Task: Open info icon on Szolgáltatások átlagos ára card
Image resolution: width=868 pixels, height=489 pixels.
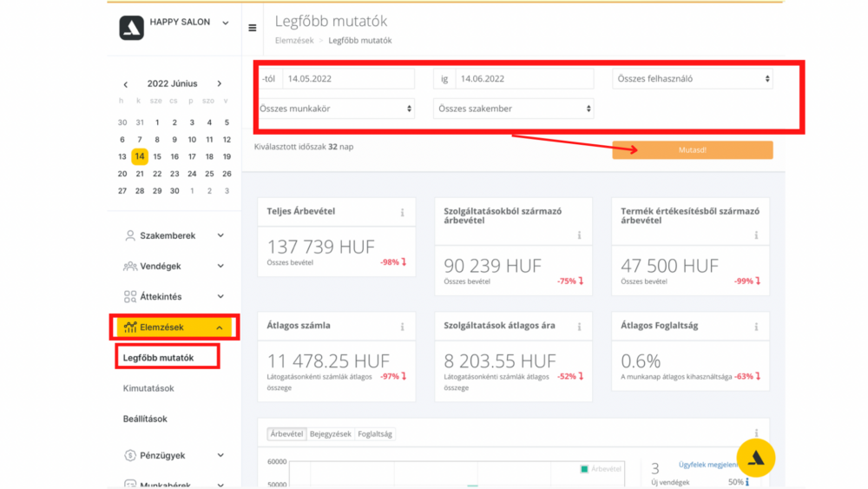Action: click(x=579, y=327)
